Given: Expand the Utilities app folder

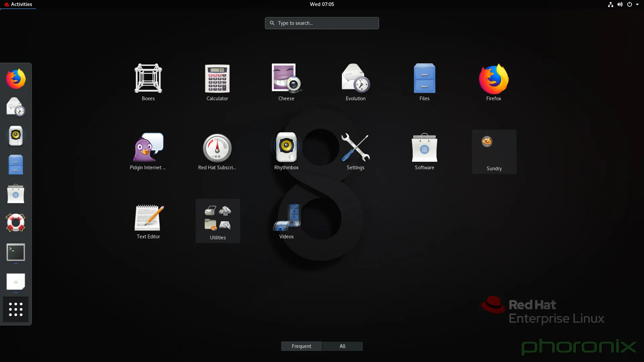Looking at the screenshot, I should point(218,221).
